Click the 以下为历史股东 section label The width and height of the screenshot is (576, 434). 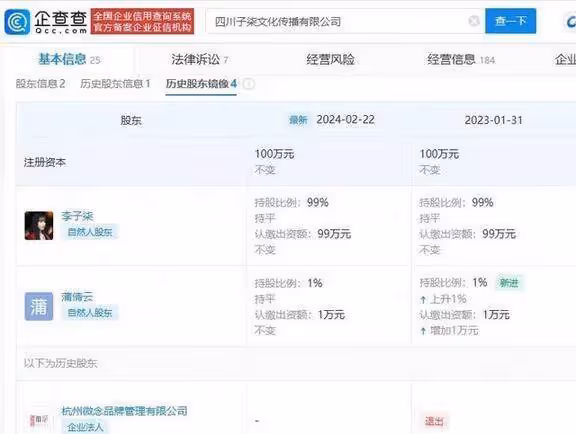(x=61, y=363)
